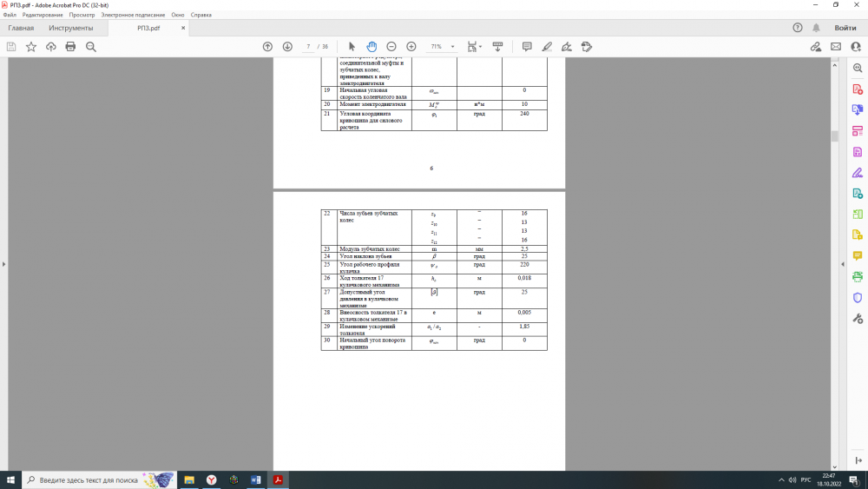Screen dimensions: 868x489
Task: Close the РПЗ.pdf tab
Action: tap(183, 28)
